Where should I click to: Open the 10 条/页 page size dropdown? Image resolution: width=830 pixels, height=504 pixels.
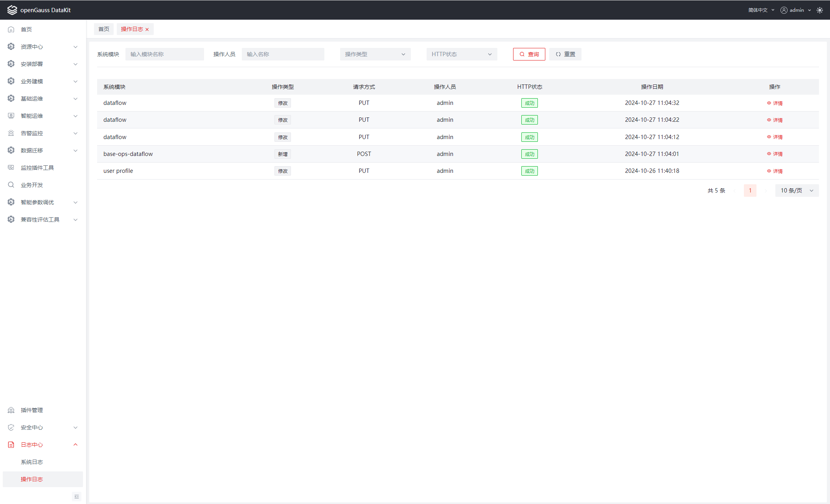[797, 191]
